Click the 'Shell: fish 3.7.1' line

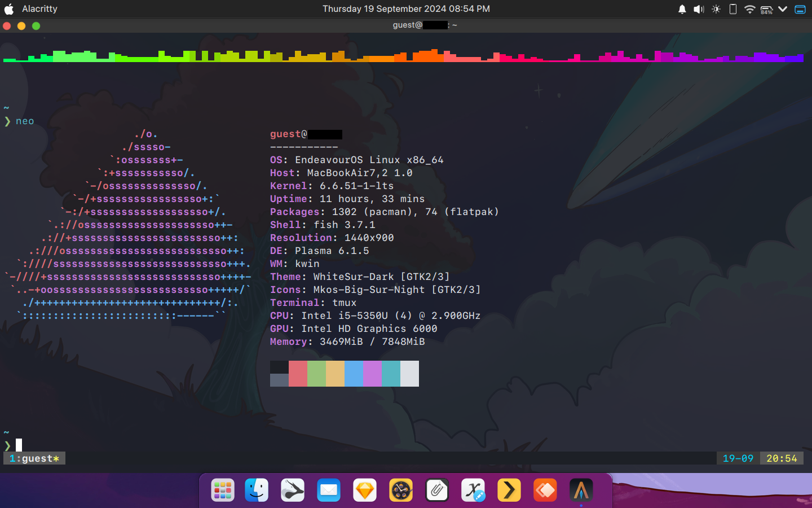(323, 225)
